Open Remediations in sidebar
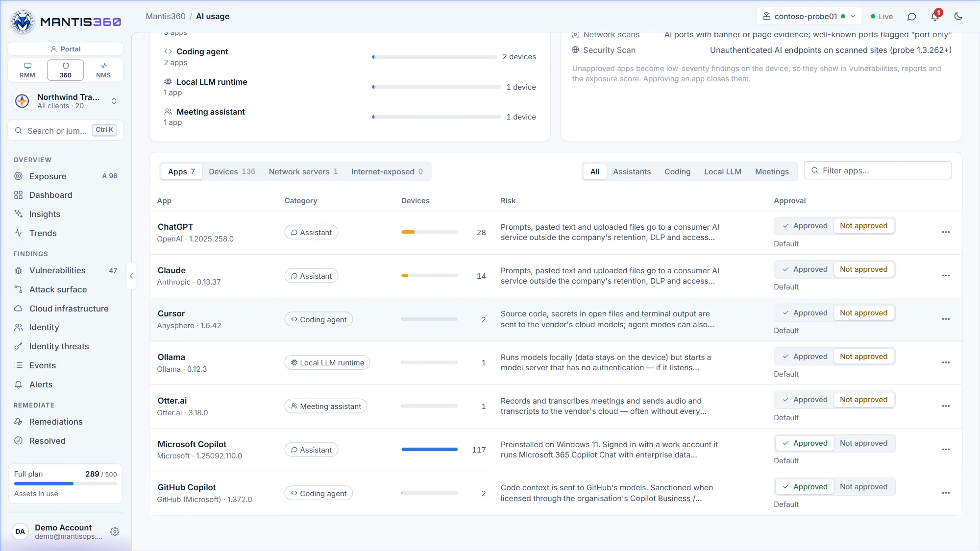Viewport: 980px width, 551px height. (x=66, y=422)
